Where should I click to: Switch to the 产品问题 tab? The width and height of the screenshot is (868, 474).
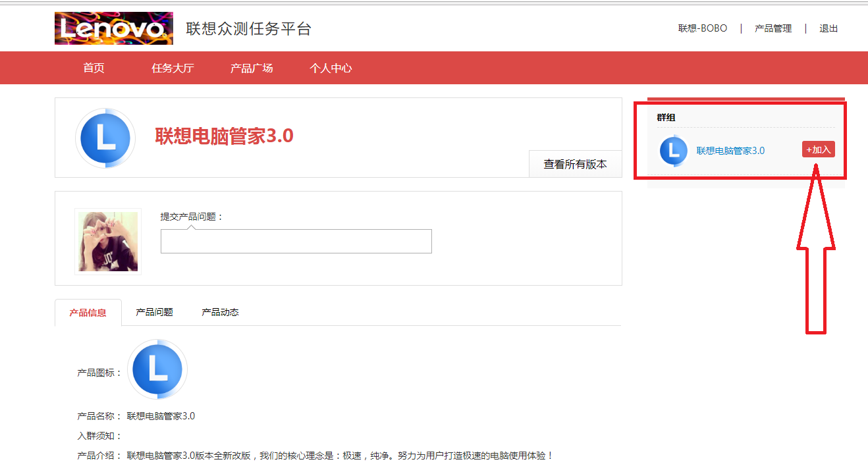[x=154, y=312]
